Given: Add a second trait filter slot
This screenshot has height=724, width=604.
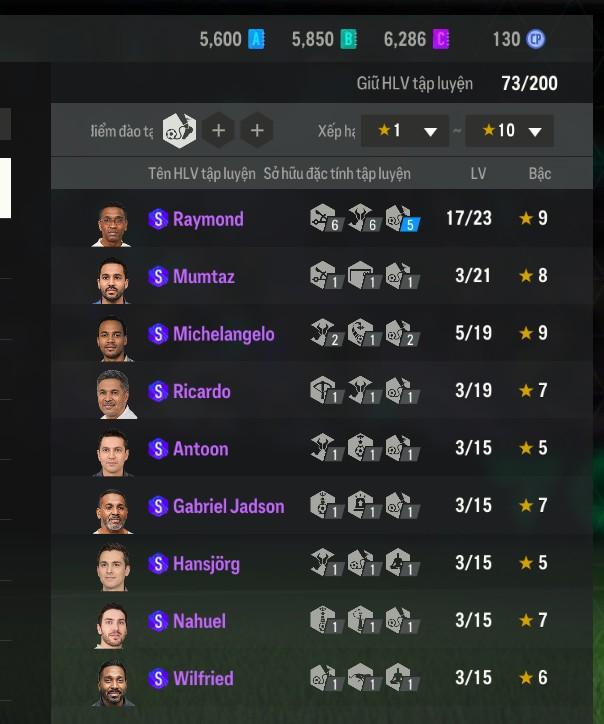Looking at the screenshot, I should coord(218,131).
